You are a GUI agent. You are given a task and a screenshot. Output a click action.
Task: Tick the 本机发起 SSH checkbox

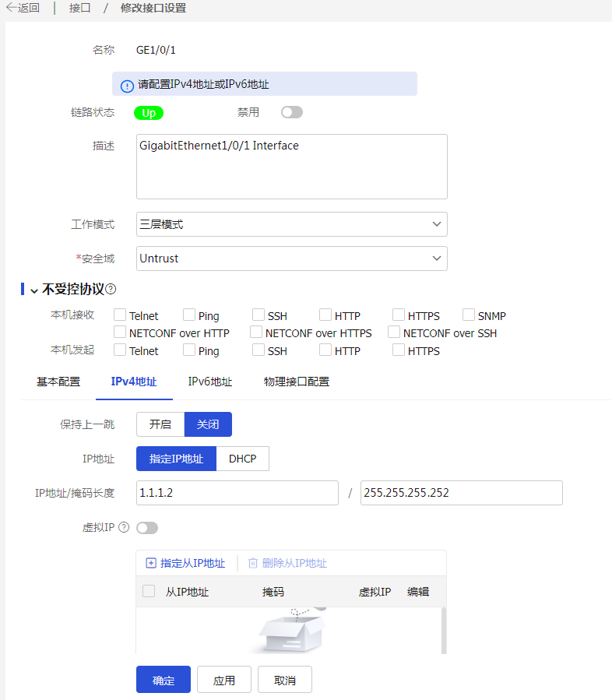coord(259,350)
